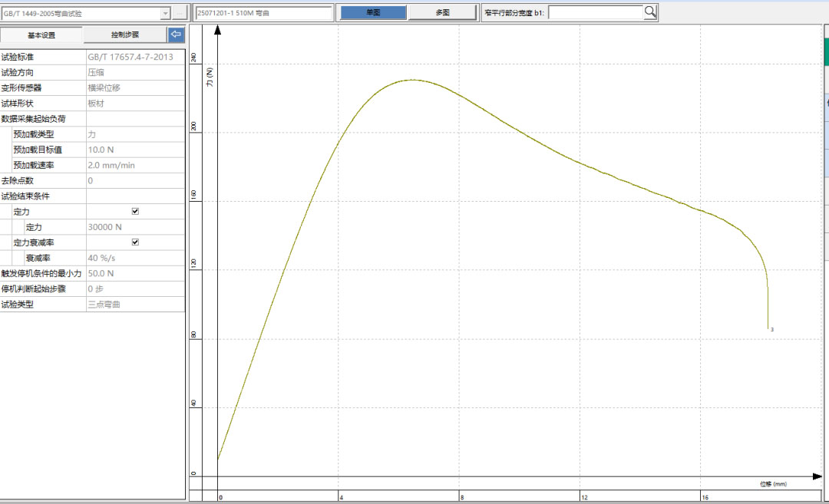829x504 pixels.
Task: Click the ellipsis browse button next to test method
Action: tap(180, 13)
